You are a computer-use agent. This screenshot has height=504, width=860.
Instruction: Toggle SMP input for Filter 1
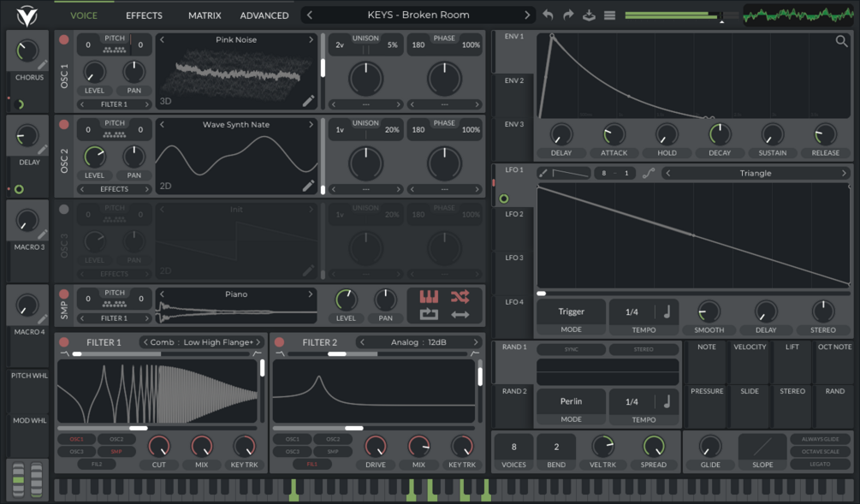[x=116, y=451]
